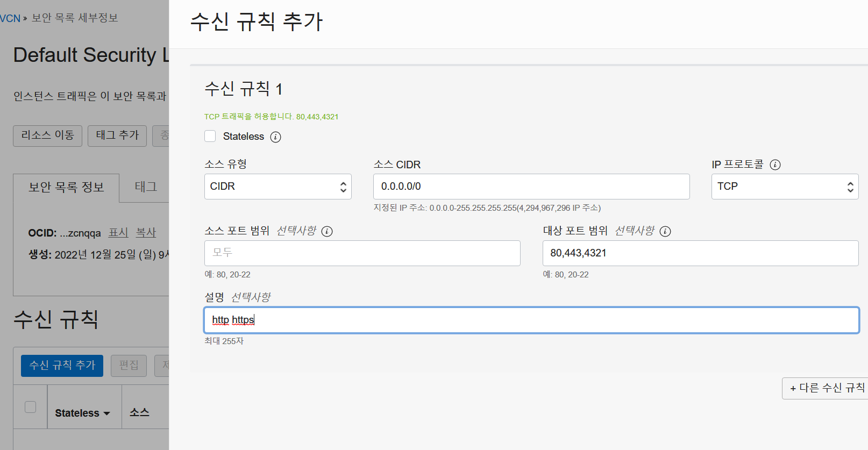This screenshot has height=450, width=868.
Task: Click the OCID 복사 link
Action: (146, 233)
